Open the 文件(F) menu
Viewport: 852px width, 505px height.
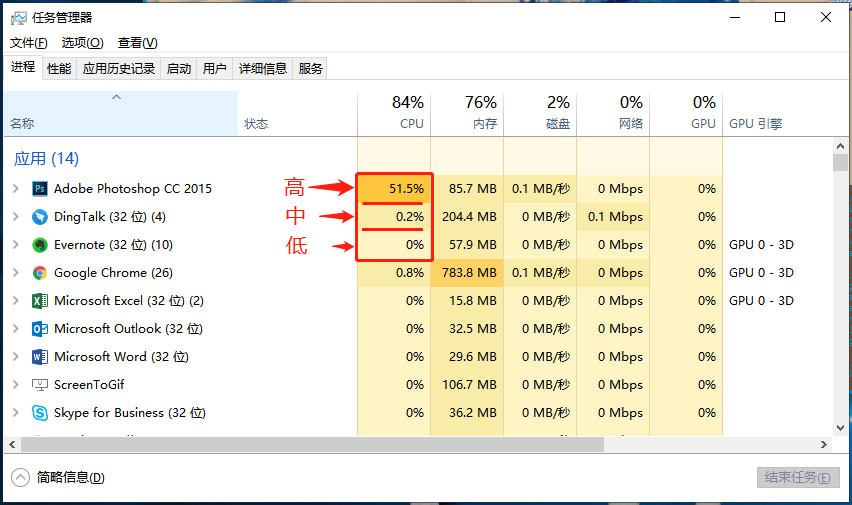29,43
